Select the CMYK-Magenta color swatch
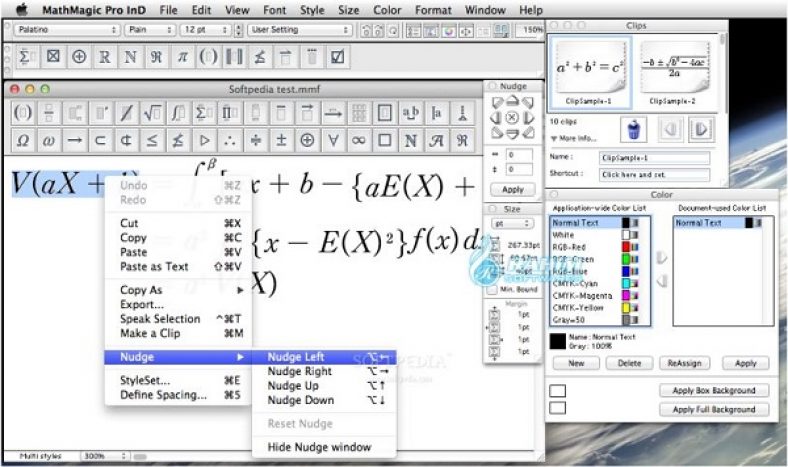The height and width of the screenshot is (467, 788). point(626,296)
